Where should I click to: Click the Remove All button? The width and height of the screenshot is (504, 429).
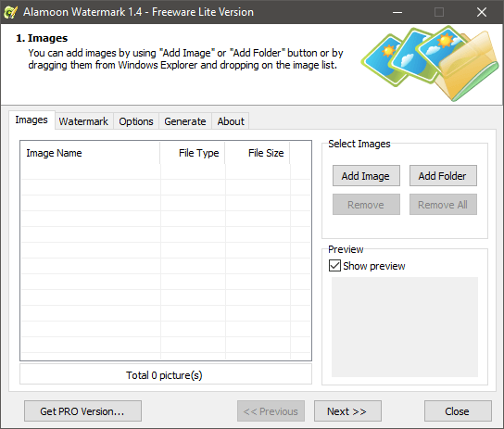pyautogui.click(x=443, y=205)
